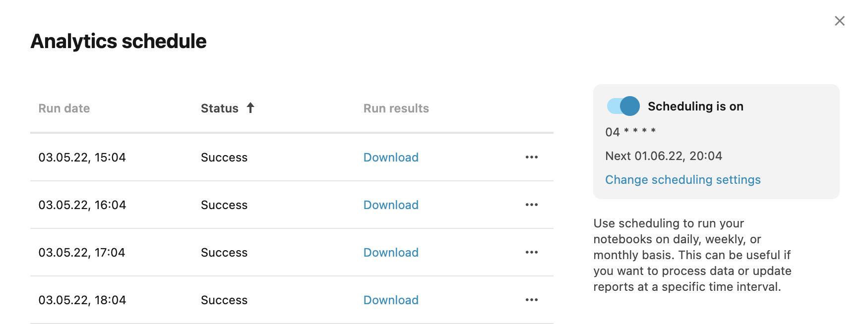
Task: Close the Analytics schedule dialog
Action: (x=839, y=21)
